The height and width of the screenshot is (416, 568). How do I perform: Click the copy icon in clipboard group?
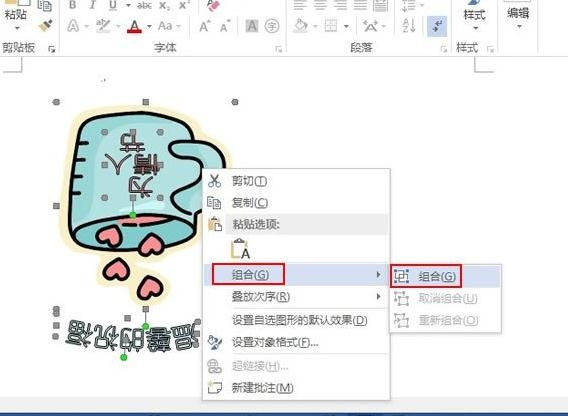click(45, 5)
